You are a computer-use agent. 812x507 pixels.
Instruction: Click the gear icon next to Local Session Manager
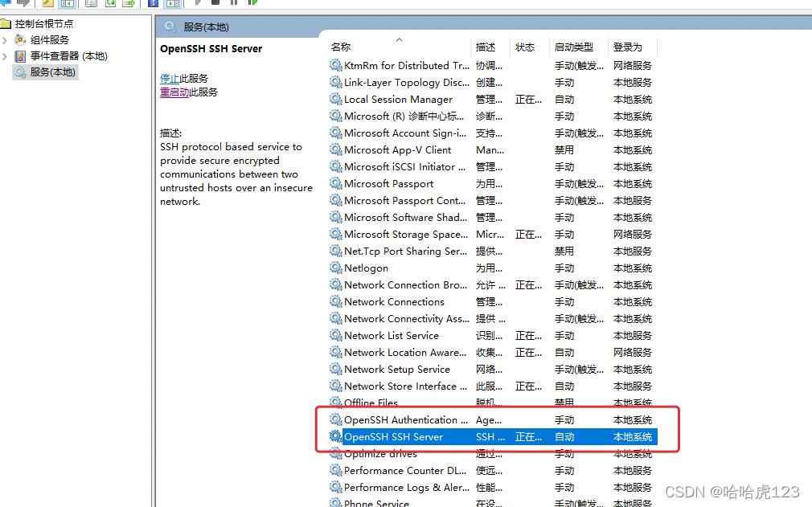click(335, 99)
